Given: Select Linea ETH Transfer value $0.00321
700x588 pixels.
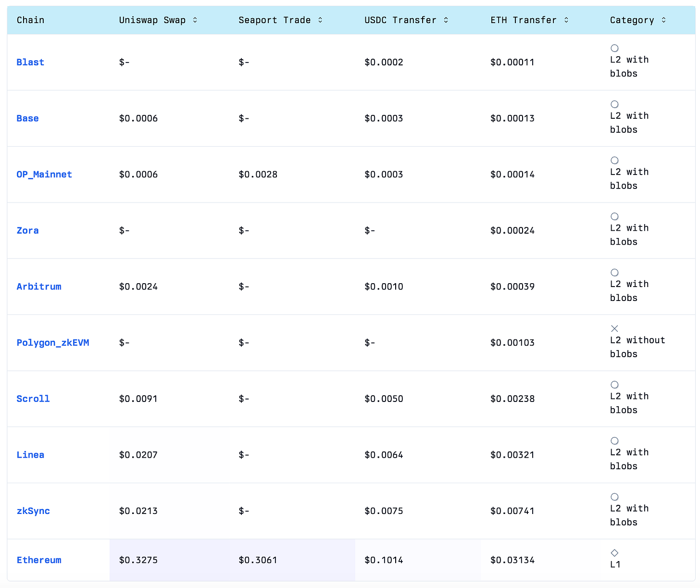Looking at the screenshot, I should point(512,455).
